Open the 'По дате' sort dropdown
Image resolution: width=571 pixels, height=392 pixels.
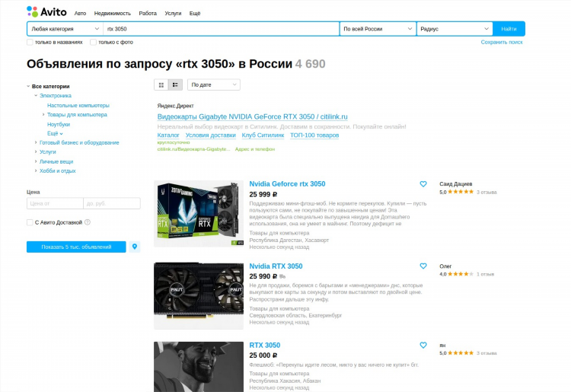[x=214, y=84]
